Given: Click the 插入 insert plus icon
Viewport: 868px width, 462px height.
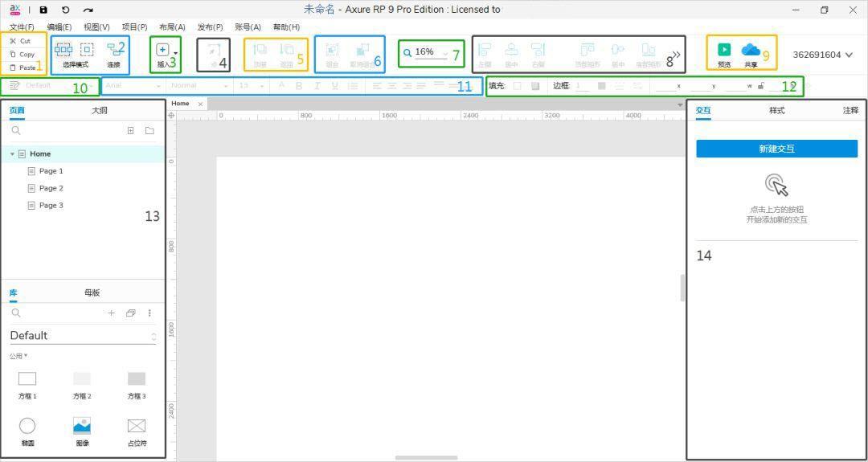Looking at the screenshot, I should (x=162, y=50).
